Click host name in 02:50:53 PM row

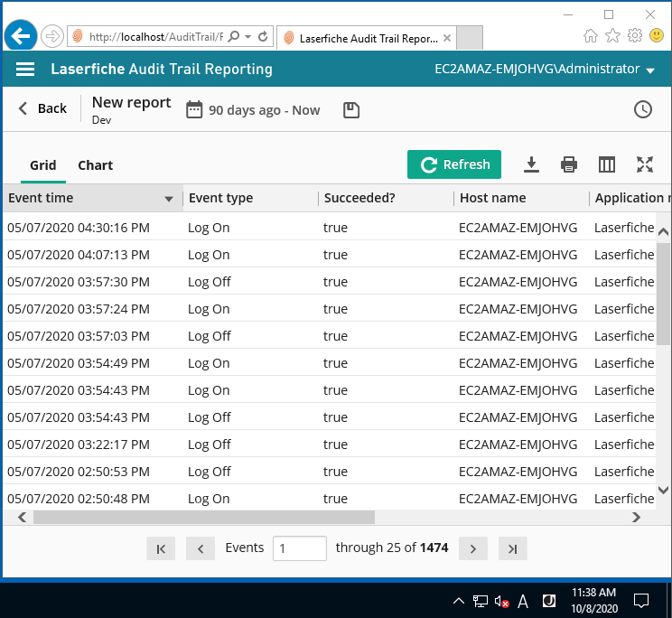coord(518,472)
